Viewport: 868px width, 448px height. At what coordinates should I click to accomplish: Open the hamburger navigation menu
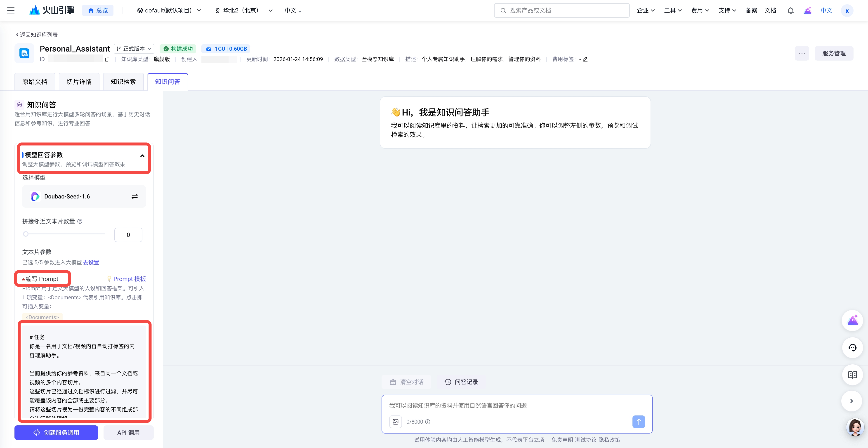[11, 10]
